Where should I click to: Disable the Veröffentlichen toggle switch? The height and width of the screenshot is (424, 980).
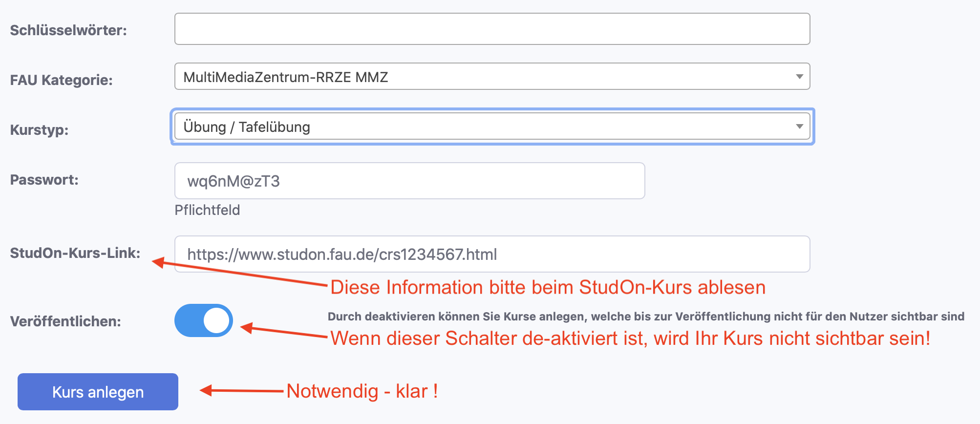[204, 321]
